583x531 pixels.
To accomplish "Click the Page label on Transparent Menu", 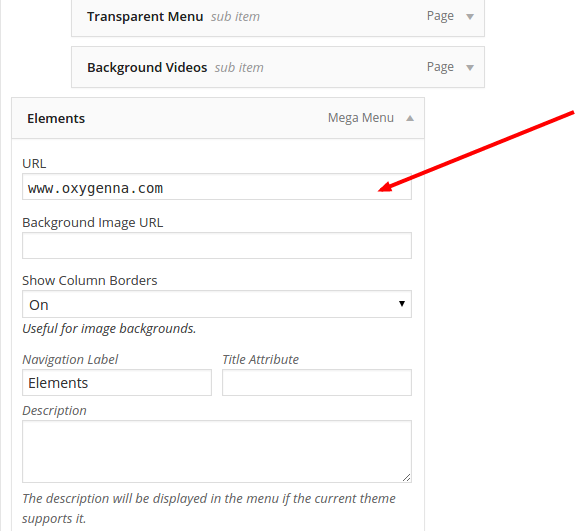I will point(440,16).
